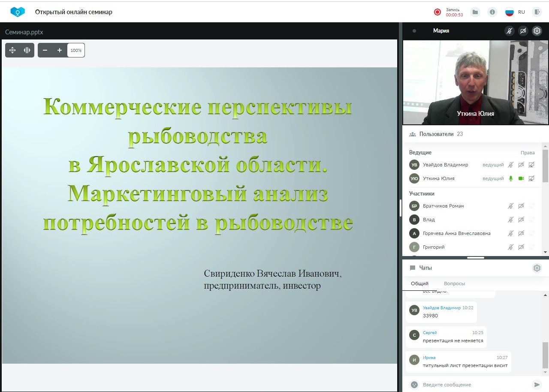
Task: Toggle camera for Влад
Action: (521, 220)
